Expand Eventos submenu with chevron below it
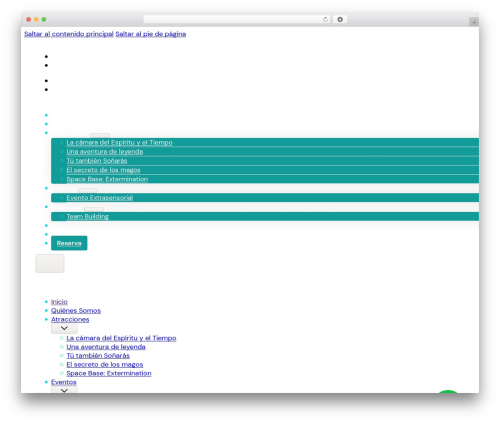 pyautogui.click(x=64, y=390)
